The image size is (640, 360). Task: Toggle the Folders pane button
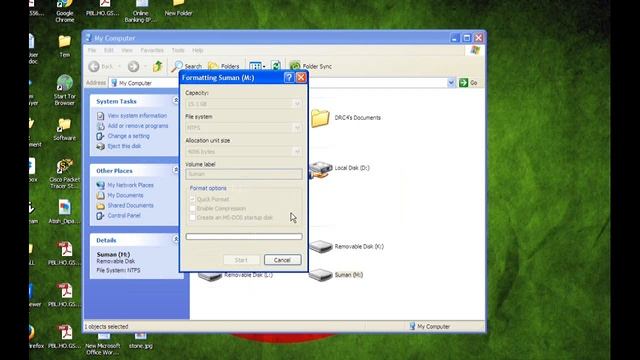[224, 66]
